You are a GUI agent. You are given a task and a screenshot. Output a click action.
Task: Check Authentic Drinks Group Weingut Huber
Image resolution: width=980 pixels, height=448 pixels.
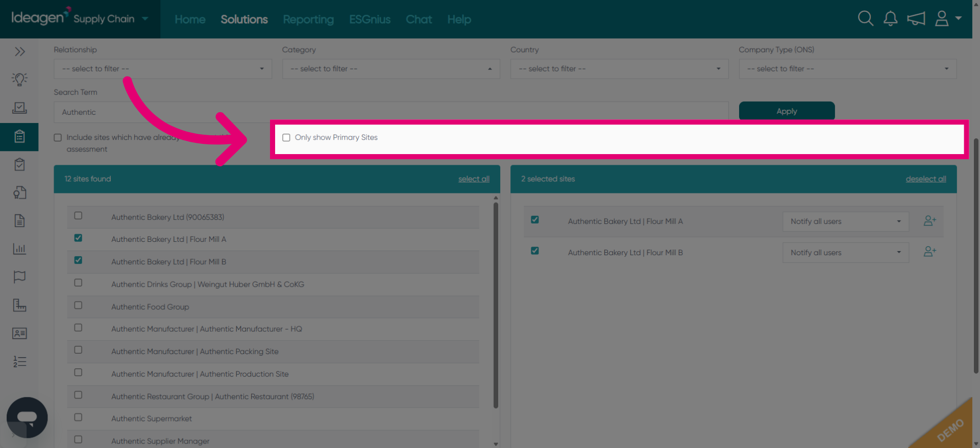pos(78,283)
